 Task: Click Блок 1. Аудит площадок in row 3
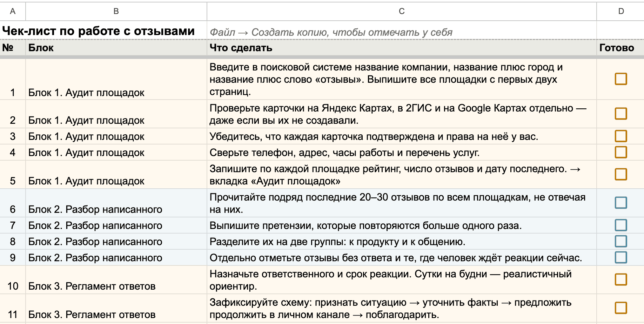pyautogui.click(x=116, y=136)
